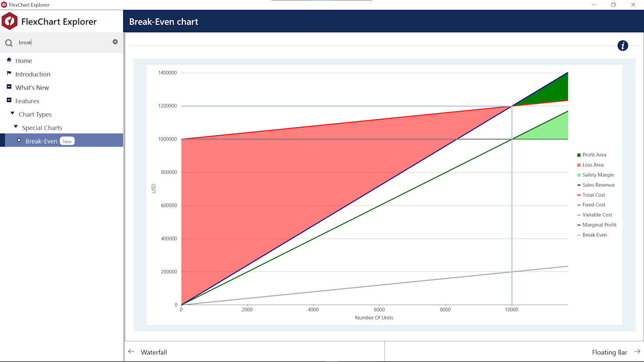644x362 pixels.
Task: Click the Home house icon
Action: 9,60
